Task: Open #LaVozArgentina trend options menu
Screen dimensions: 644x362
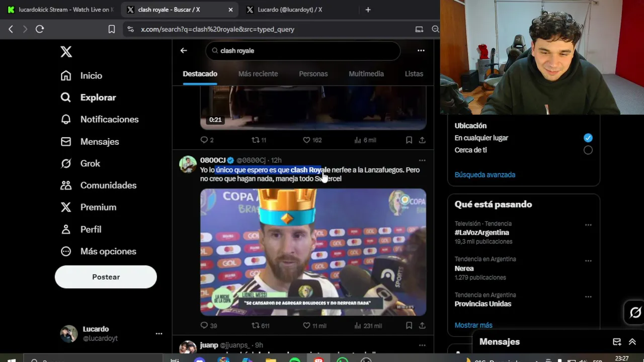Action: pyautogui.click(x=588, y=225)
